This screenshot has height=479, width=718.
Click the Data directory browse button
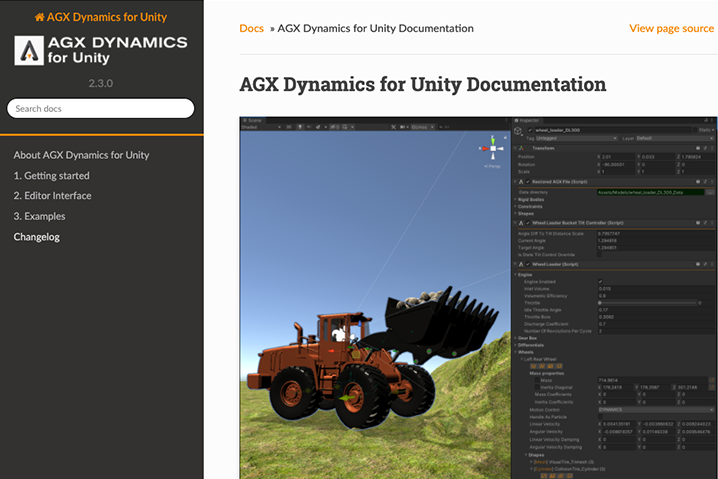tap(710, 192)
